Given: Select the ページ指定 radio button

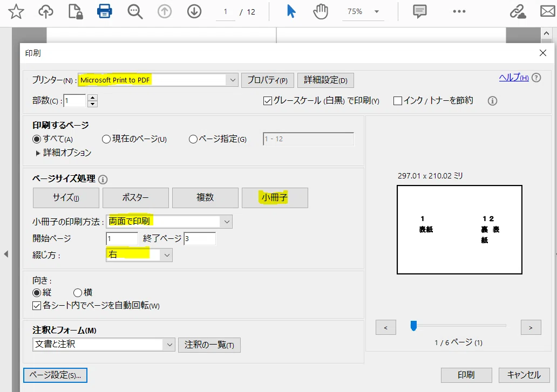Looking at the screenshot, I should 193,139.
